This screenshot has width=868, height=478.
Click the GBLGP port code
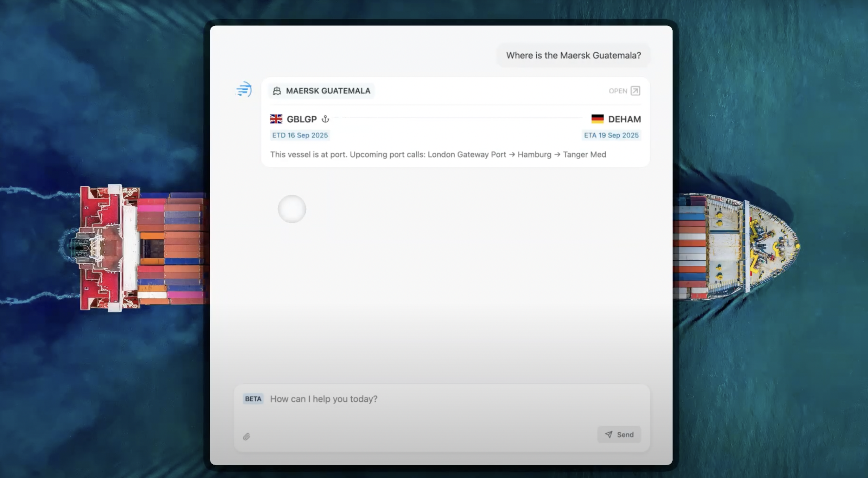tap(302, 119)
